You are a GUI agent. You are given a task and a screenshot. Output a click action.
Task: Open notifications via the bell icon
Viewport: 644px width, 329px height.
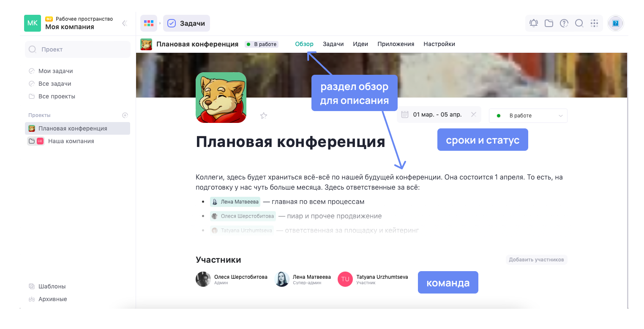(533, 23)
